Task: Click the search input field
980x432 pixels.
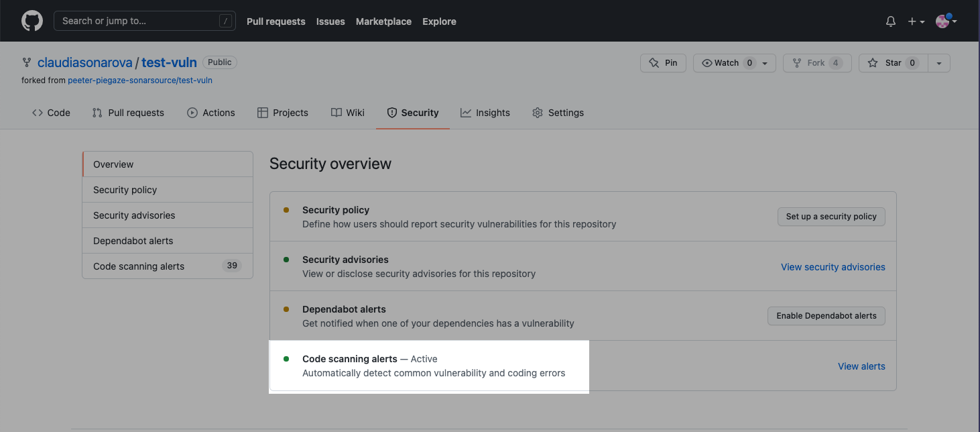Action: (x=145, y=21)
